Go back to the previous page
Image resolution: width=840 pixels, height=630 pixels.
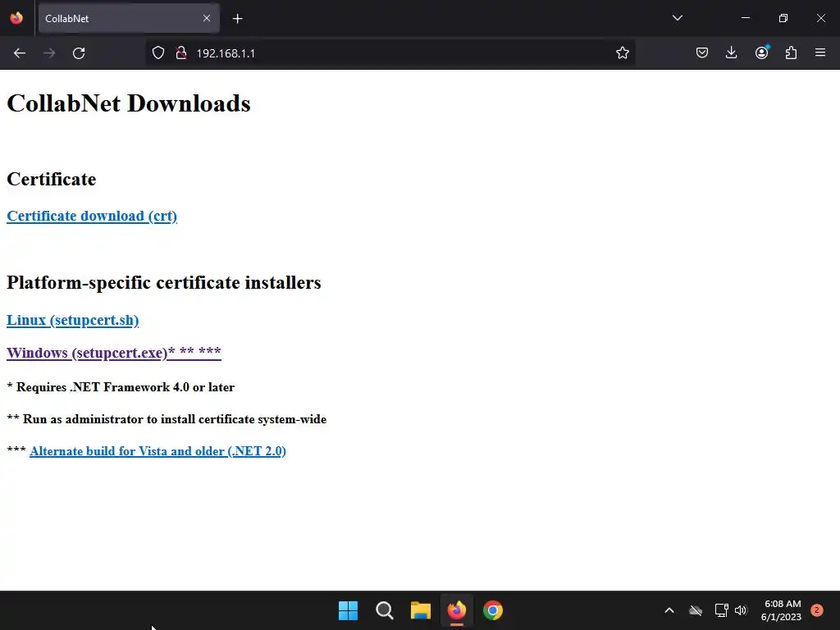20,53
